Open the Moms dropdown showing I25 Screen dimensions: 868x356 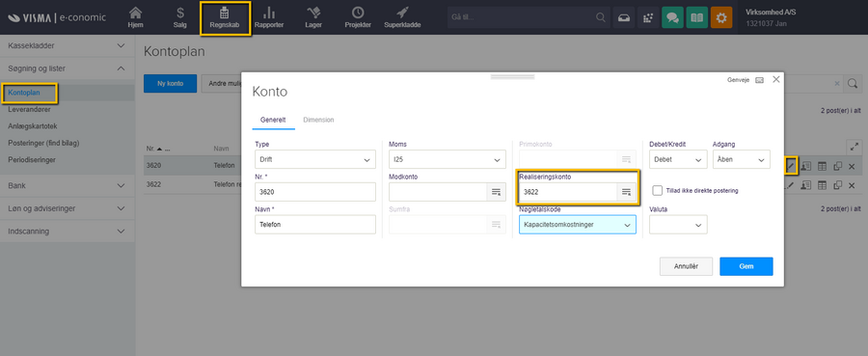pos(448,159)
